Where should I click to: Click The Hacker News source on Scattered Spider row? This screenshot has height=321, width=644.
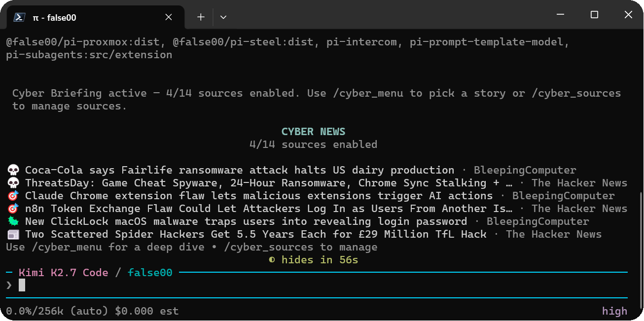(554, 234)
